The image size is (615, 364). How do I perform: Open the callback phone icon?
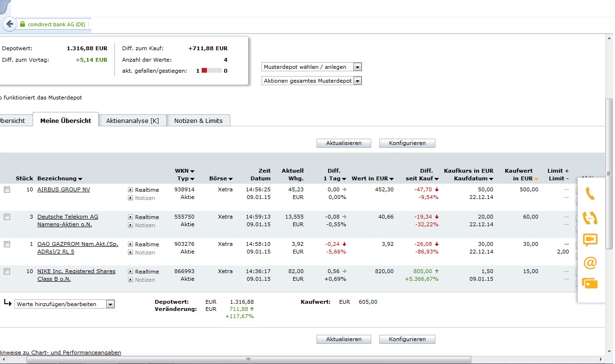pyautogui.click(x=590, y=218)
